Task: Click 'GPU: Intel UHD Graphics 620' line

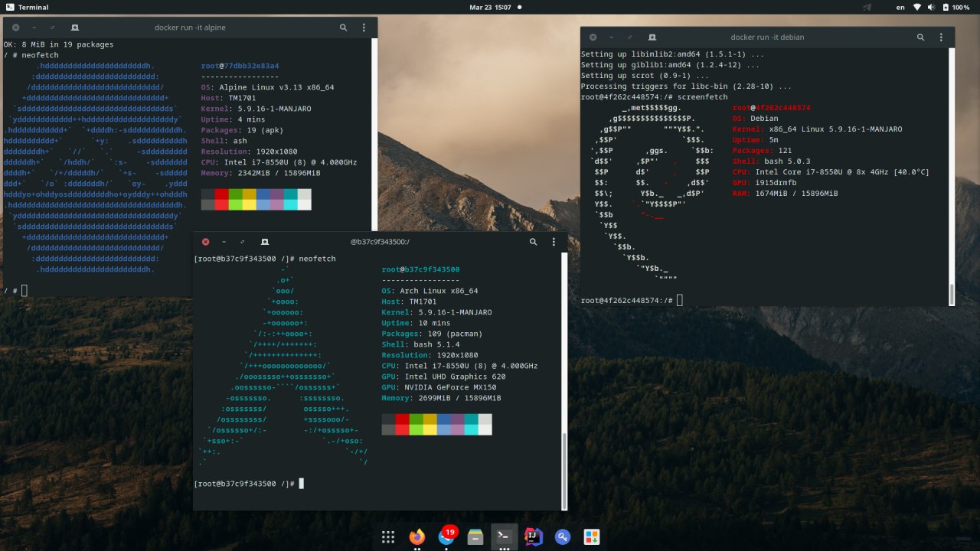Action: click(x=444, y=377)
